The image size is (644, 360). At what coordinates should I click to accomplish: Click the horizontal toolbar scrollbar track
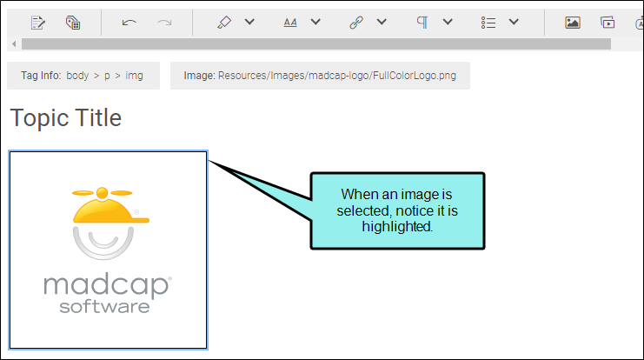[x=316, y=44]
